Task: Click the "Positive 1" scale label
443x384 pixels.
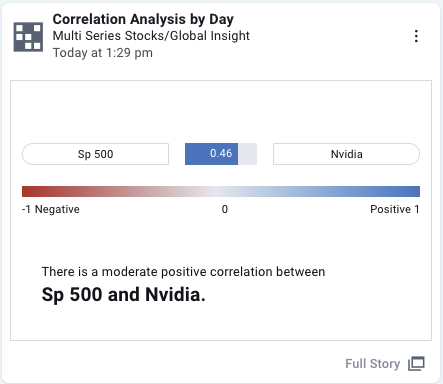Action: tap(395, 209)
